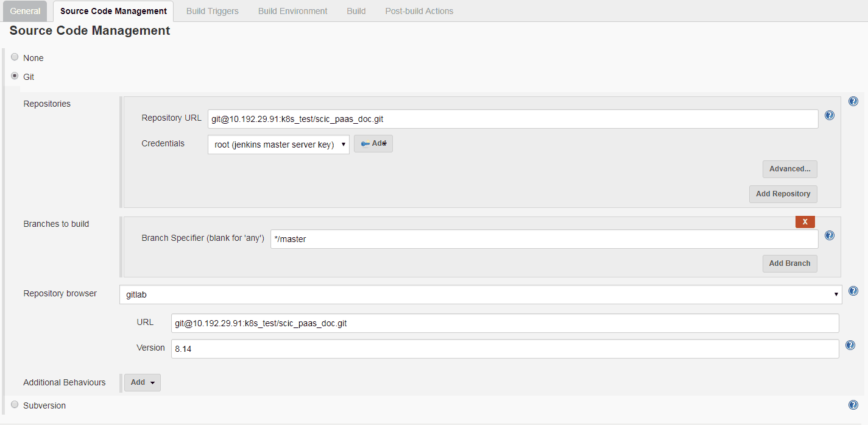Open Additional Behaviours Add dropdown
This screenshot has width=868, height=425.
point(143,382)
